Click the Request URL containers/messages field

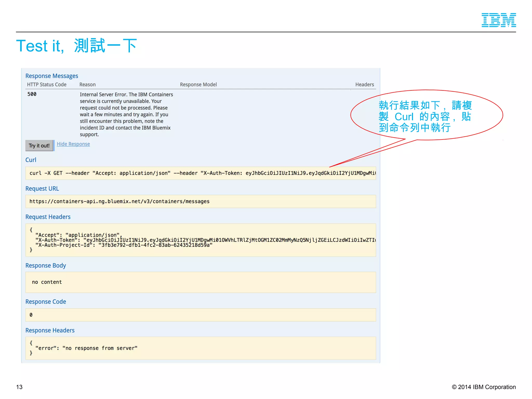pos(201,201)
